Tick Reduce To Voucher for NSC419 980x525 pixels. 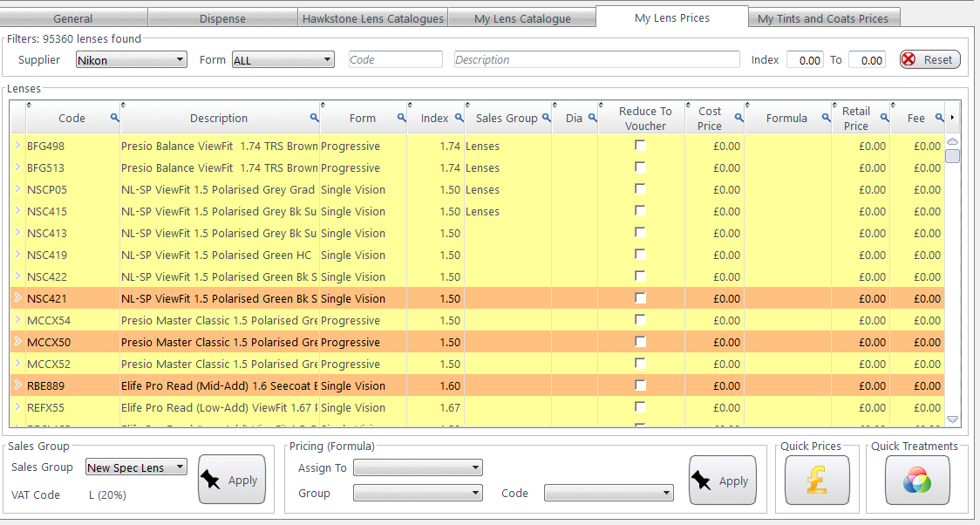click(640, 254)
